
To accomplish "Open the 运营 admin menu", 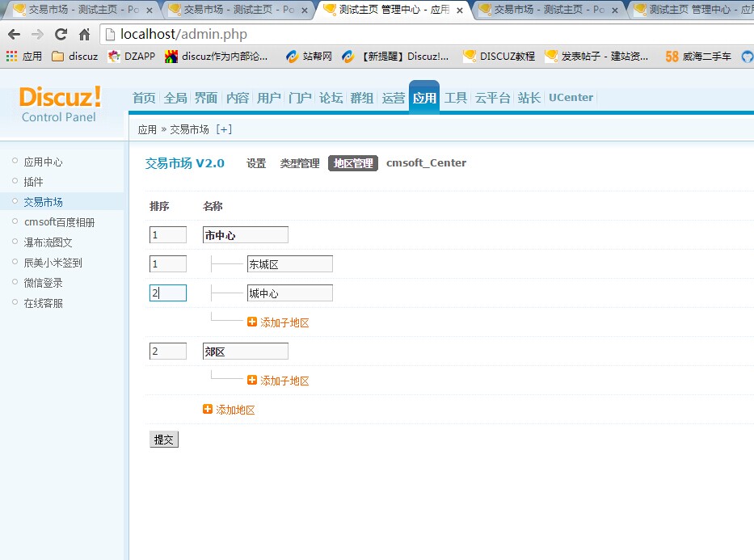I will (394, 98).
